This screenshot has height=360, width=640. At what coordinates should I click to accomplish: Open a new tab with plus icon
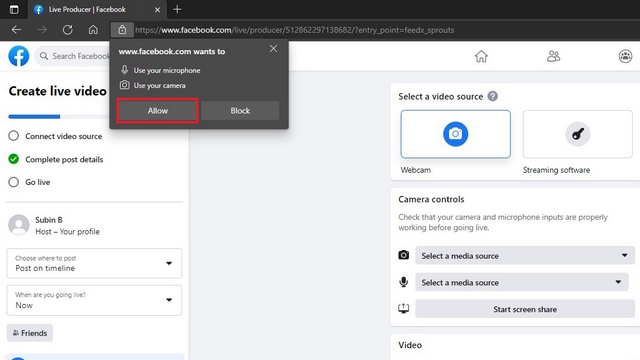tap(177, 9)
